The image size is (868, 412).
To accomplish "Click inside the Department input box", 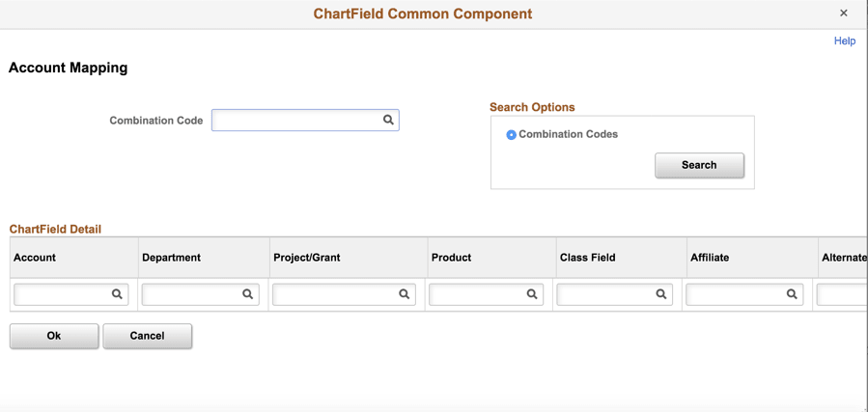I will click(x=191, y=294).
